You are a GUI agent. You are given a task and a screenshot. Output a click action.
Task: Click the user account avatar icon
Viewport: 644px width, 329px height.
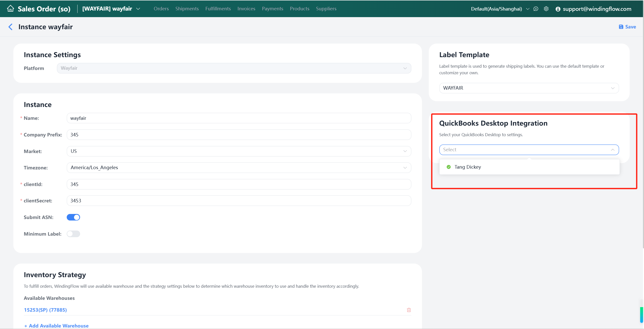click(x=558, y=9)
